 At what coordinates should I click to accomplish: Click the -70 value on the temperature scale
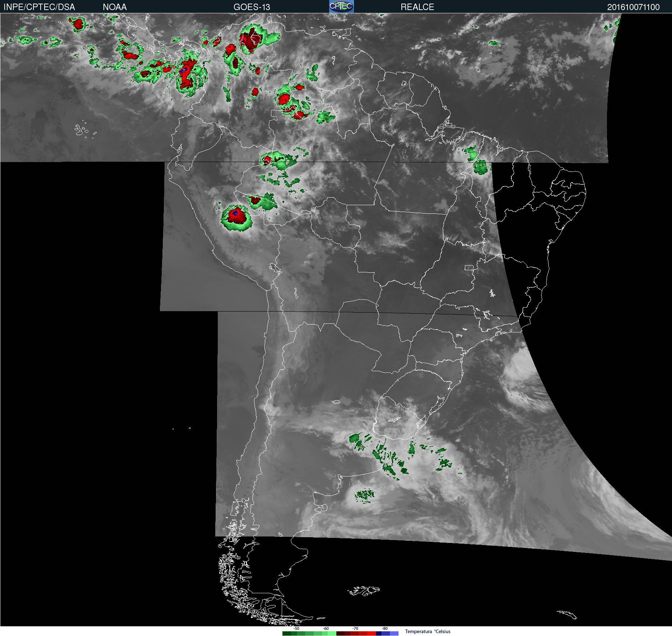point(355,628)
